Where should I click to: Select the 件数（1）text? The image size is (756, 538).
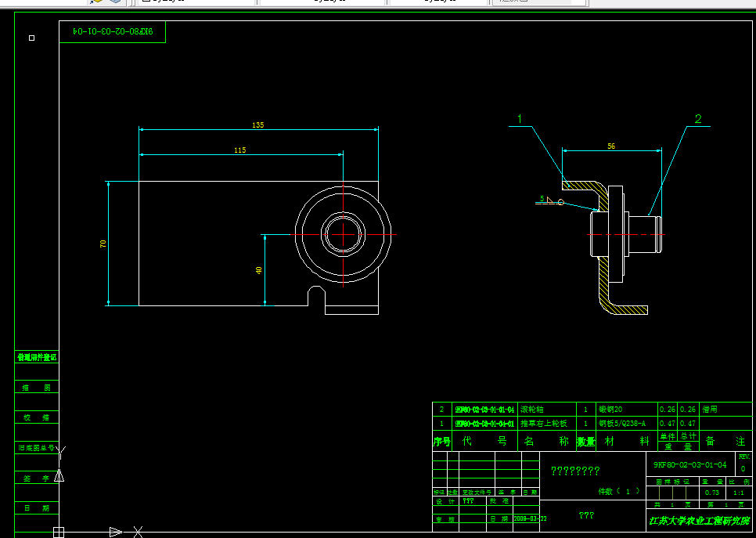click(x=619, y=491)
